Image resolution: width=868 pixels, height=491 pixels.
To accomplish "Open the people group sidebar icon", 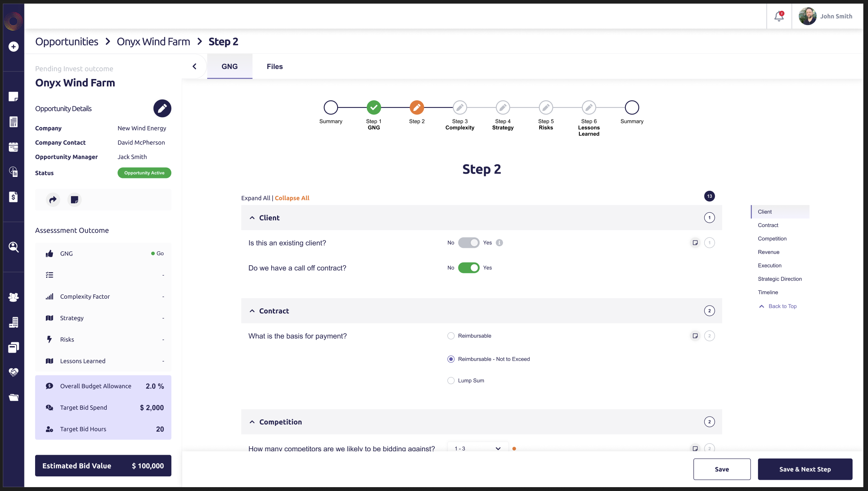I will click(14, 297).
